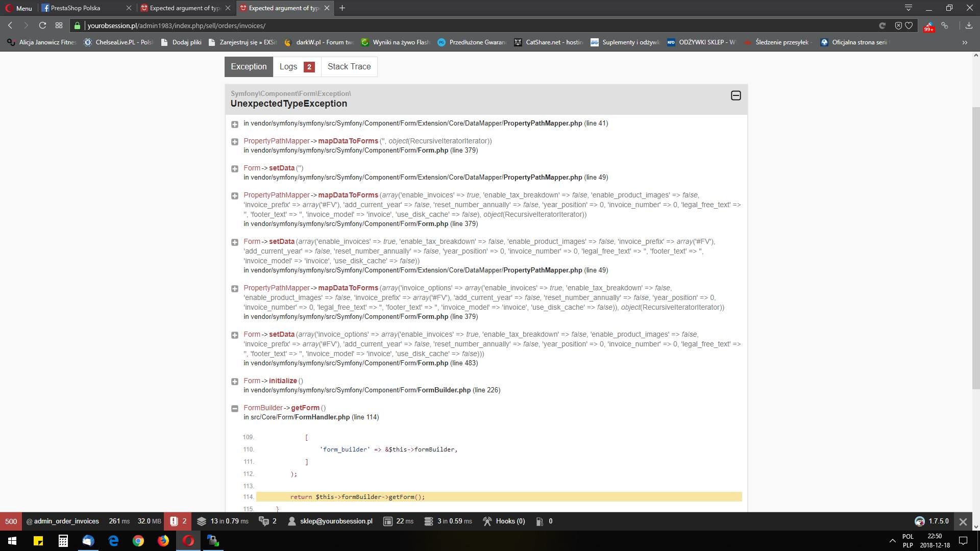980x551 pixels.
Task: Click the 500 status code in debug toolbar
Action: coord(11,521)
